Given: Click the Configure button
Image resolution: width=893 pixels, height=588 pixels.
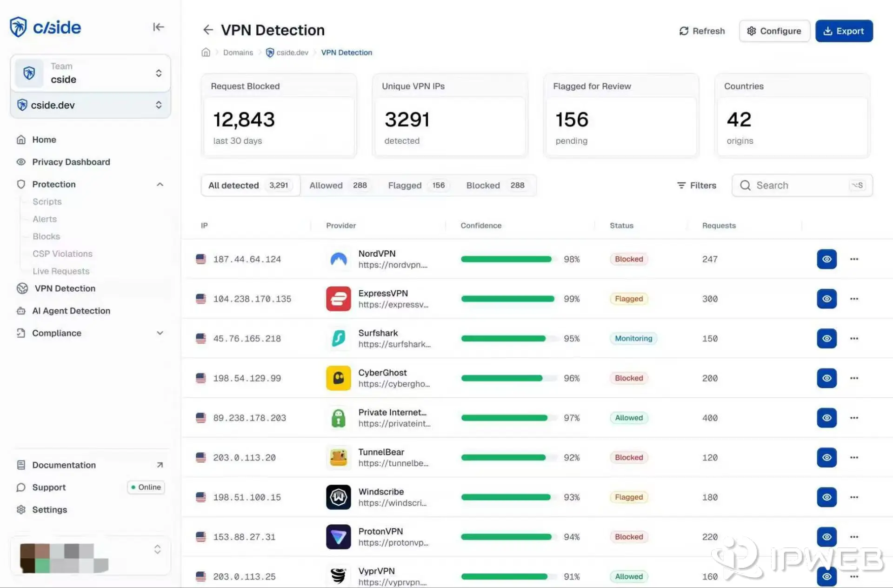Looking at the screenshot, I should click(x=774, y=31).
